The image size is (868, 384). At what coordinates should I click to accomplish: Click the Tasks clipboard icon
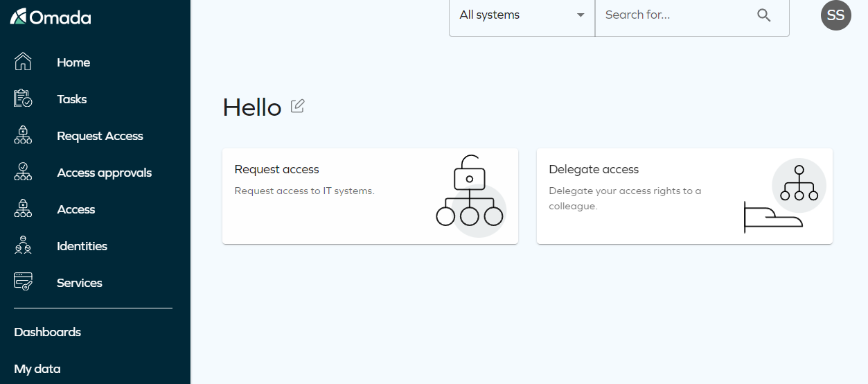pos(23,98)
